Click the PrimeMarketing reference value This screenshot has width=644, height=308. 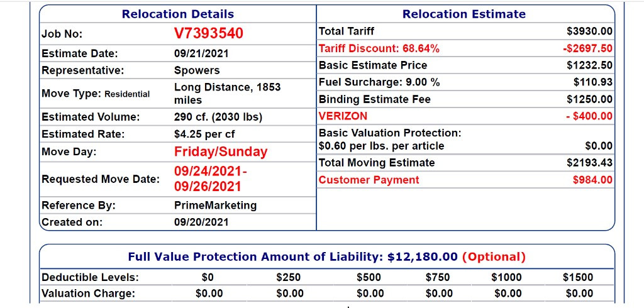pos(215,206)
